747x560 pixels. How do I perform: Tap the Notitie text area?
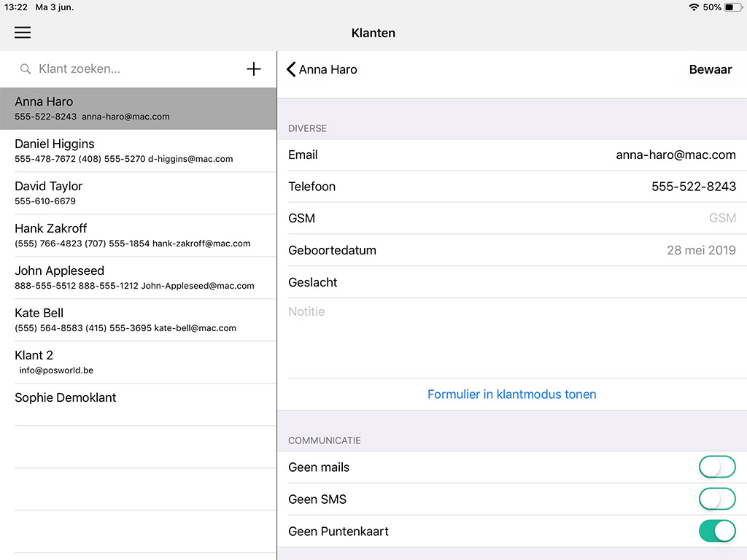click(512, 338)
